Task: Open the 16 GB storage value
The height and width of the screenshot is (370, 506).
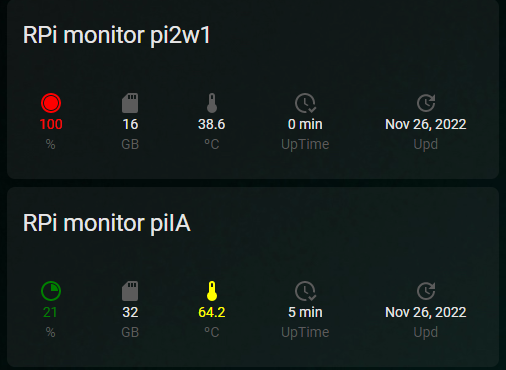Action: pyautogui.click(x=130, y=124)
